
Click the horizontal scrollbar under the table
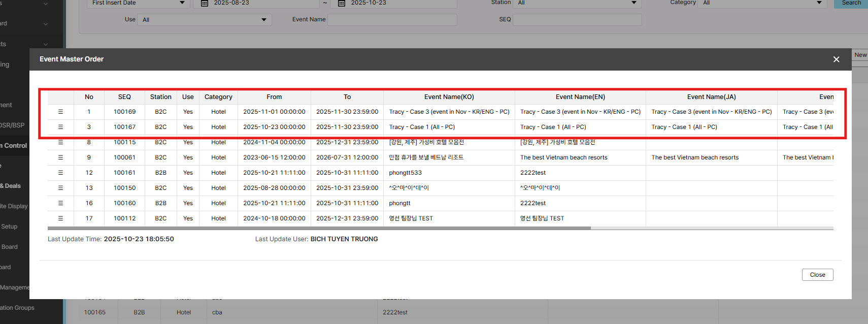(x=319, y=228)
